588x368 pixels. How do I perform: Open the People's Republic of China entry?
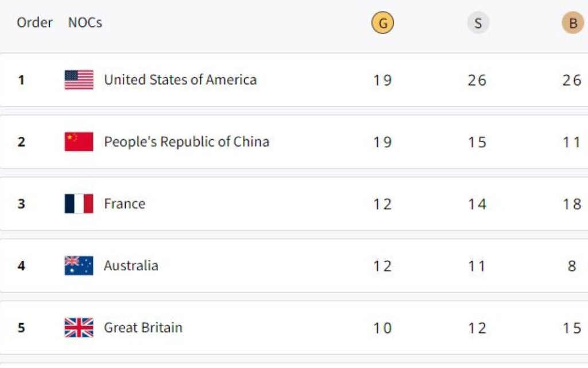coord(187,142)
